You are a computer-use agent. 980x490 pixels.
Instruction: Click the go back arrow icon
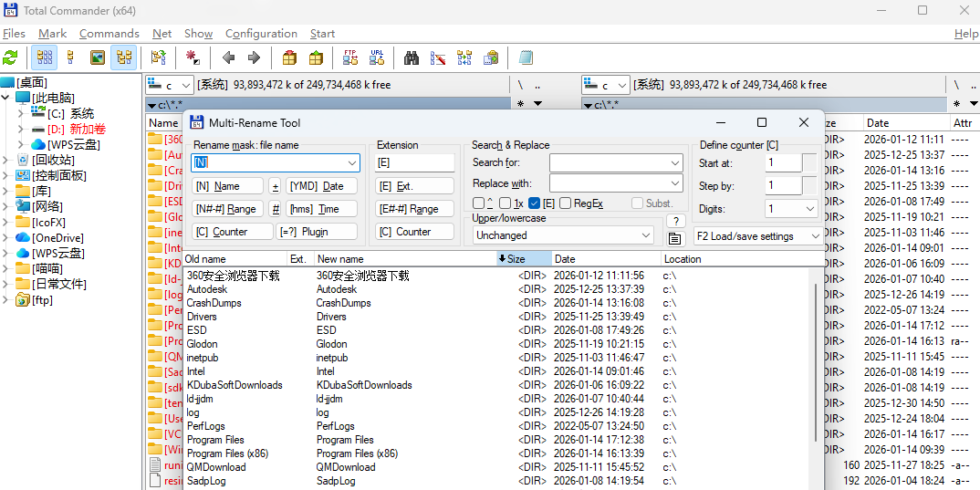click(228, 57)
